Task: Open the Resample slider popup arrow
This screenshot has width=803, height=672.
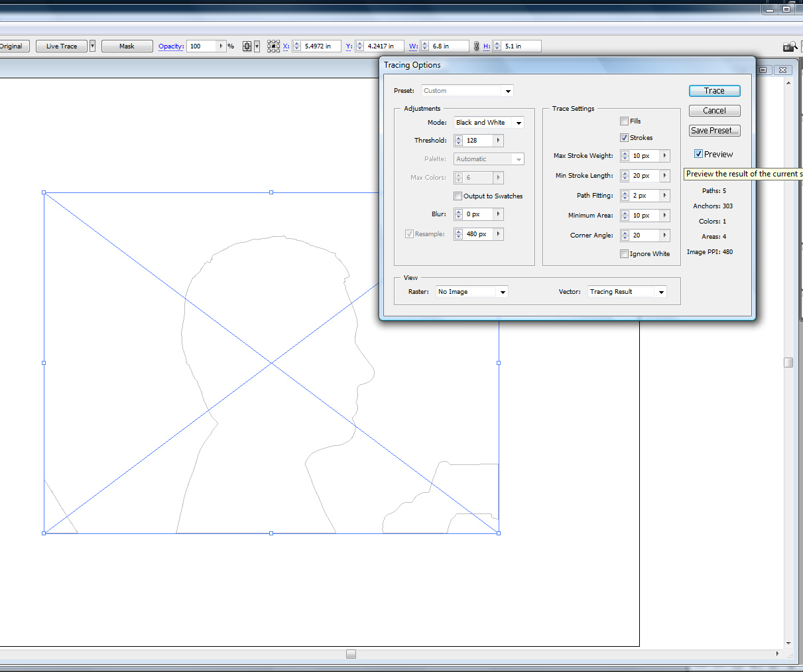Action: [x=499, y=234]
